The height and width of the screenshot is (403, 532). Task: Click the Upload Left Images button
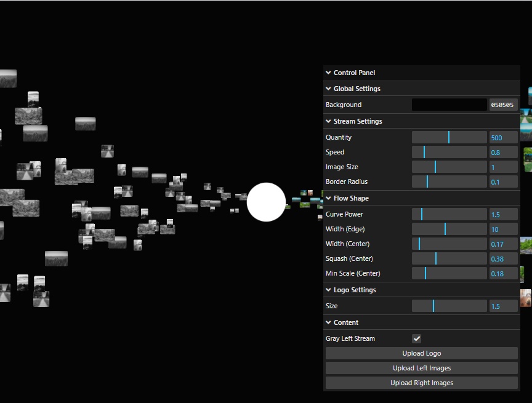pos(421,368)
